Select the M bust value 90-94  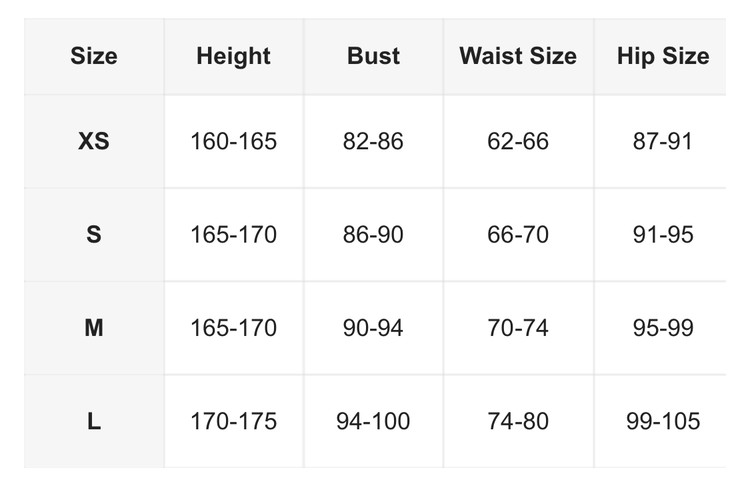tap(373, 328)
